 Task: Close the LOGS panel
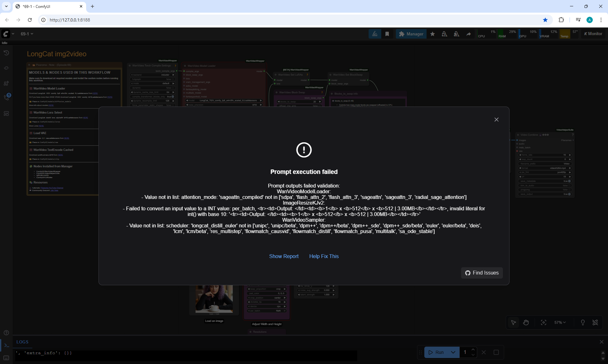point(601,342)
